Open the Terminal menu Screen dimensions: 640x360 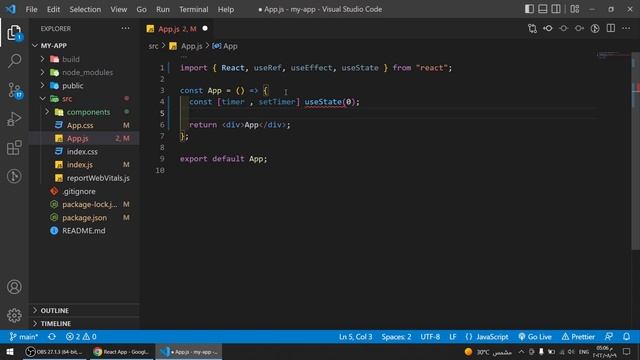tap(193, 9)
